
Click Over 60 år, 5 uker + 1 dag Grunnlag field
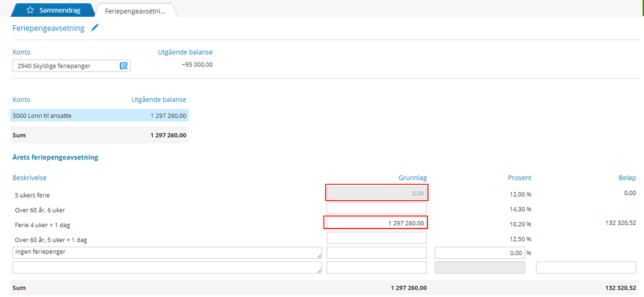376,238
